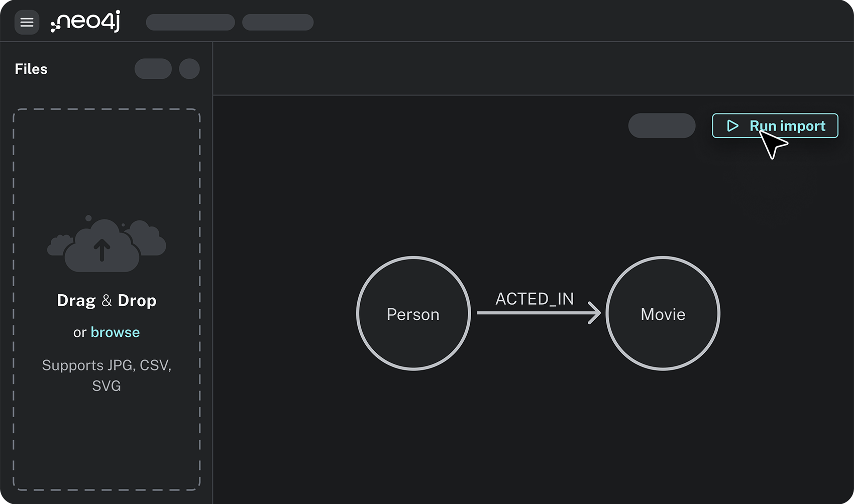
Task: Click the pill button next to Files
Action: click(x=153, y=69)
